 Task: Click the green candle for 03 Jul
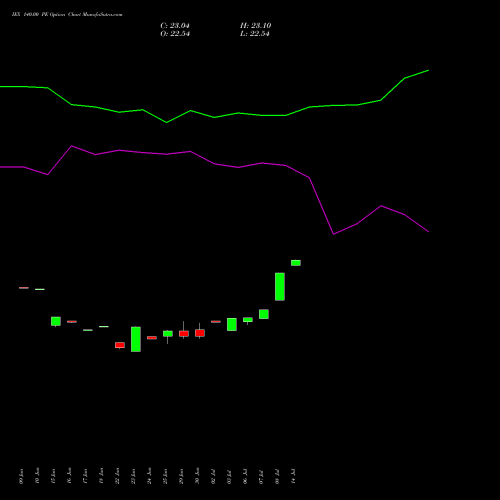pos(232,324)
